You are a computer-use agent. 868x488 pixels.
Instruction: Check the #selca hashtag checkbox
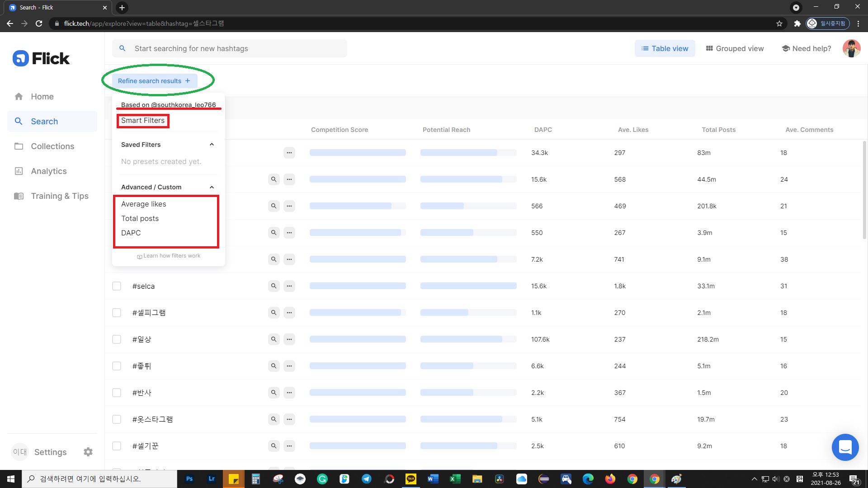[117, 286]
